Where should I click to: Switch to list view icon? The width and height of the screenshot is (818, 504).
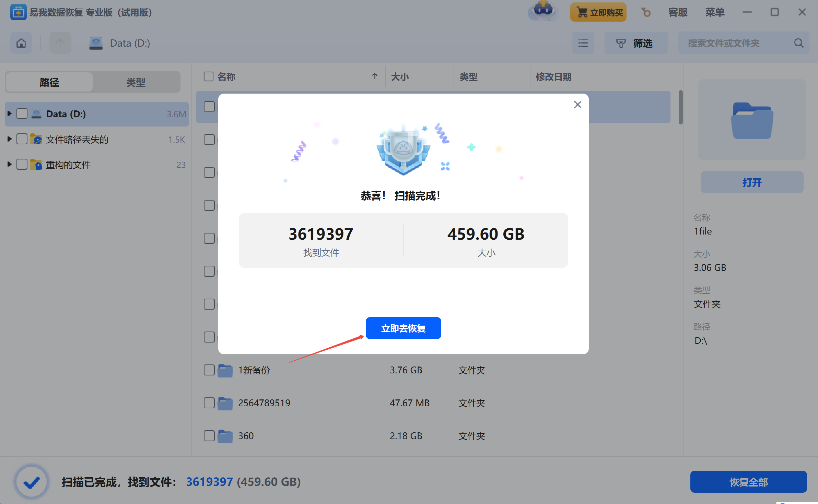tap(583, 43)
